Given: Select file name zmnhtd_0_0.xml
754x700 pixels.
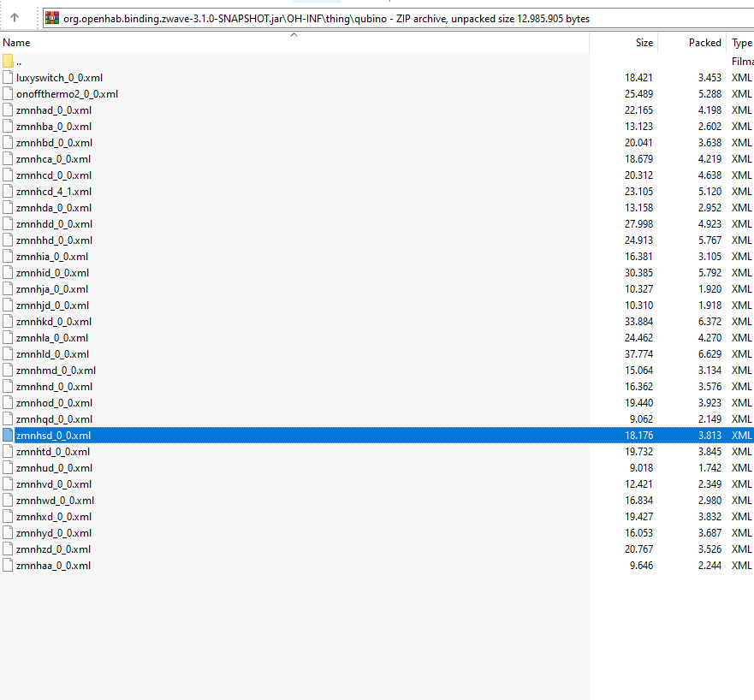Looking at the screenshot, I should click(53, 452).
